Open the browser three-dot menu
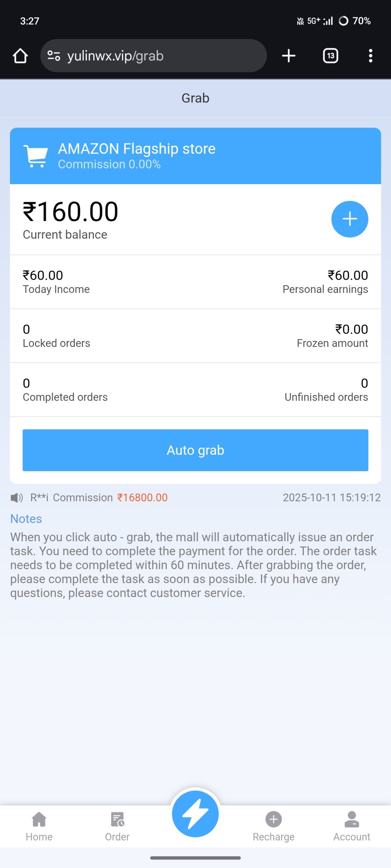Image resolution: width=391 pixels, height=868 pixels. pyautogui.click(x=370, y=56)
